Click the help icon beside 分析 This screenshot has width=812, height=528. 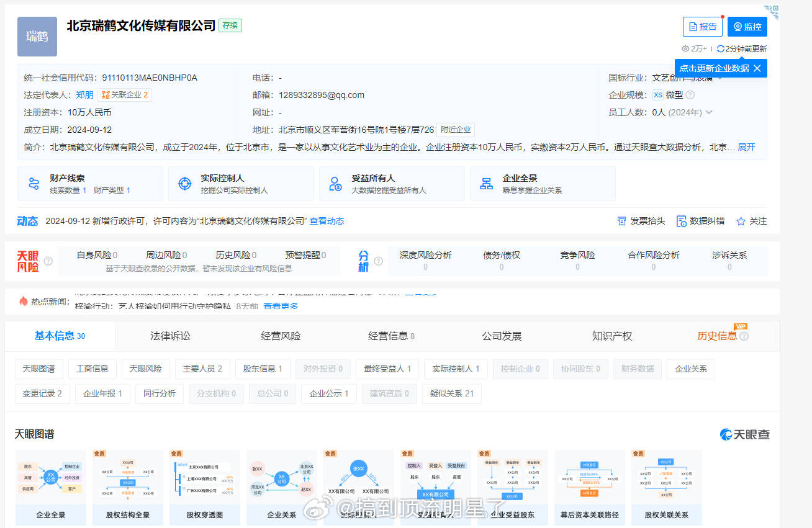click(x=378, y=261)
